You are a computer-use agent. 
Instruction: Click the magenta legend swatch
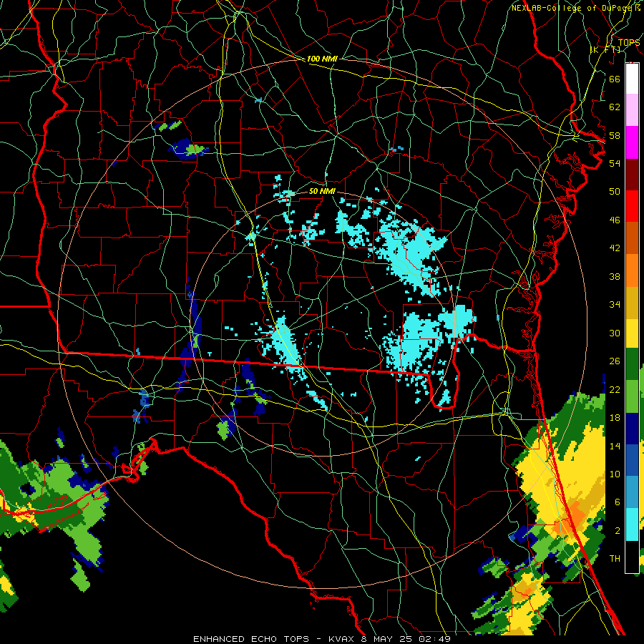(x=632, y=142)
